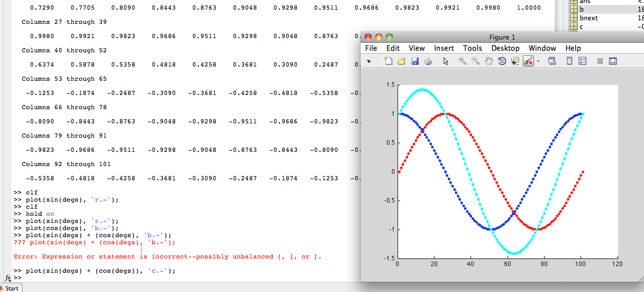Click 'Columns 40 through 52' heading
This screenshot has width=644, height=292.
pos(64,50)
